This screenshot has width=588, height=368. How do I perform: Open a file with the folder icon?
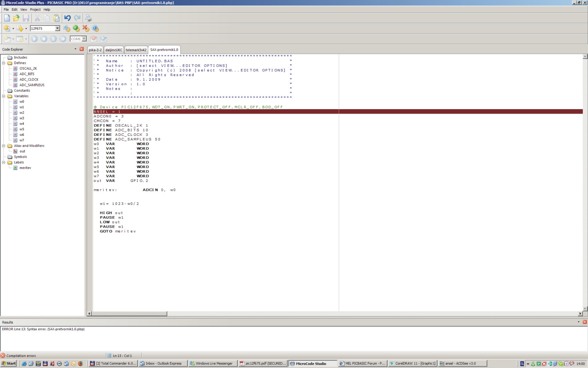(x=16, y=18)
